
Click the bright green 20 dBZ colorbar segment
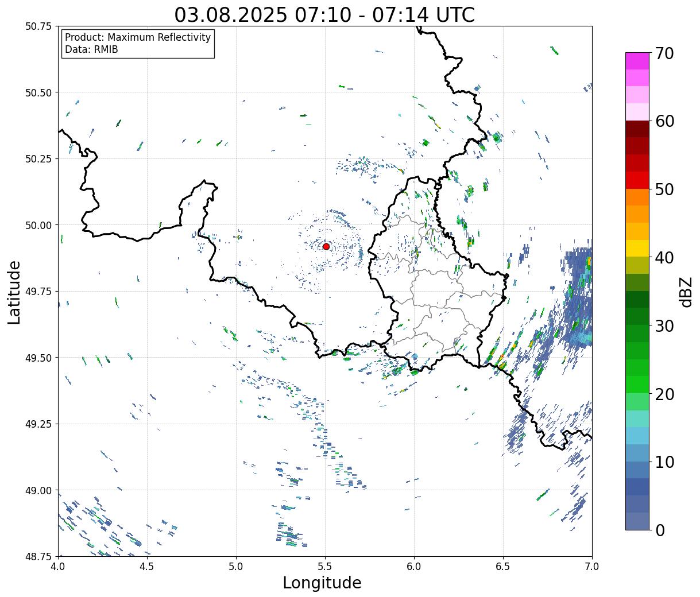point(637,385)
